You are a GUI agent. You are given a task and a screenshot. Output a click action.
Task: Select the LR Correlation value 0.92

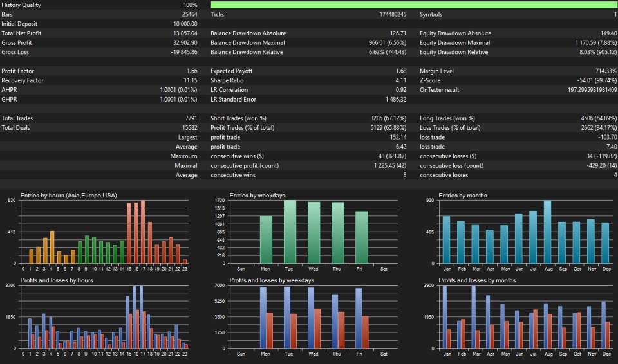pos(401,90)
